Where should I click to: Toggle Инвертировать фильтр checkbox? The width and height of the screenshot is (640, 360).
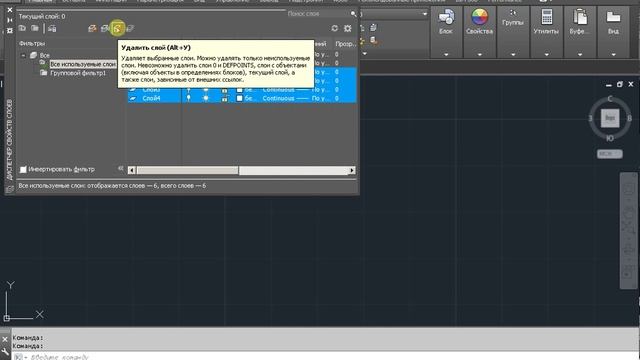point(23,169)
